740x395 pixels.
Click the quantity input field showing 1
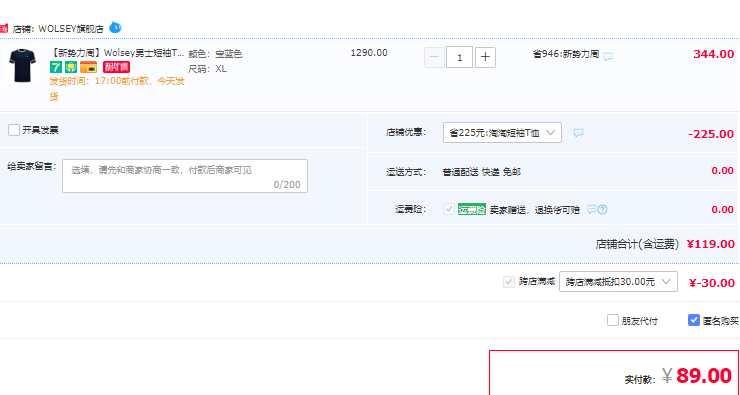click(x=460, y=58)
